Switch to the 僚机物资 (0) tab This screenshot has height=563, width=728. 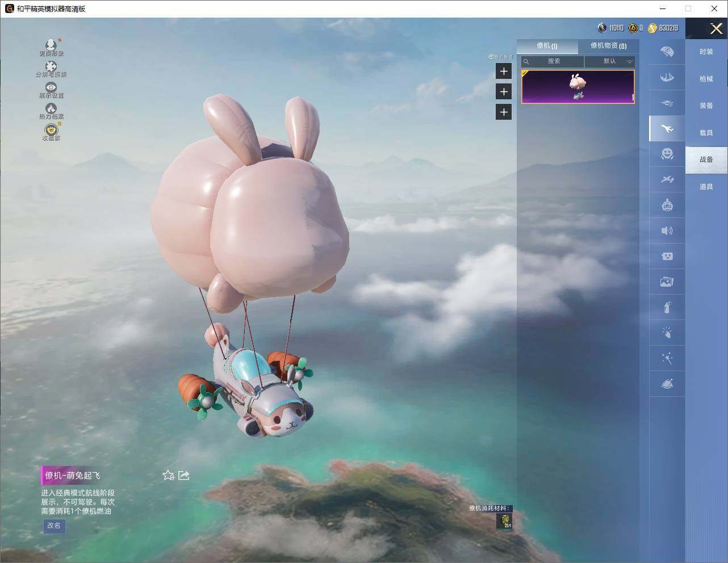pyautogui.click(x=608, y=46)
